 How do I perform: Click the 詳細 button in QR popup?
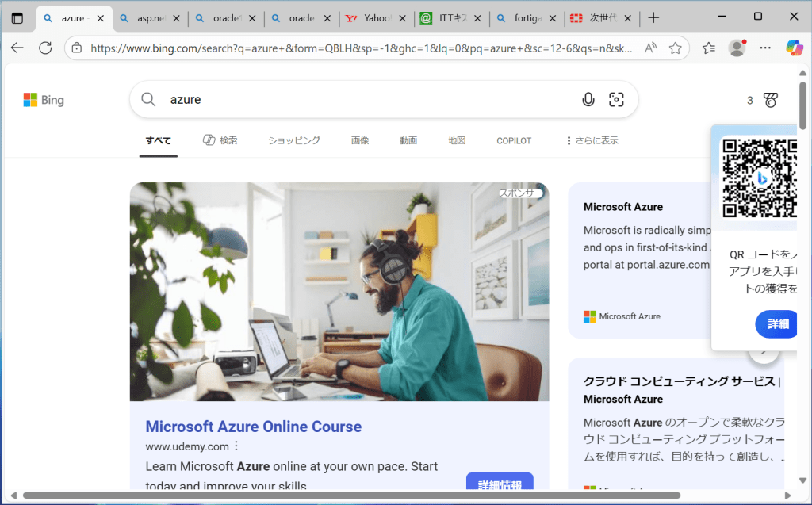tap(778, 323)
